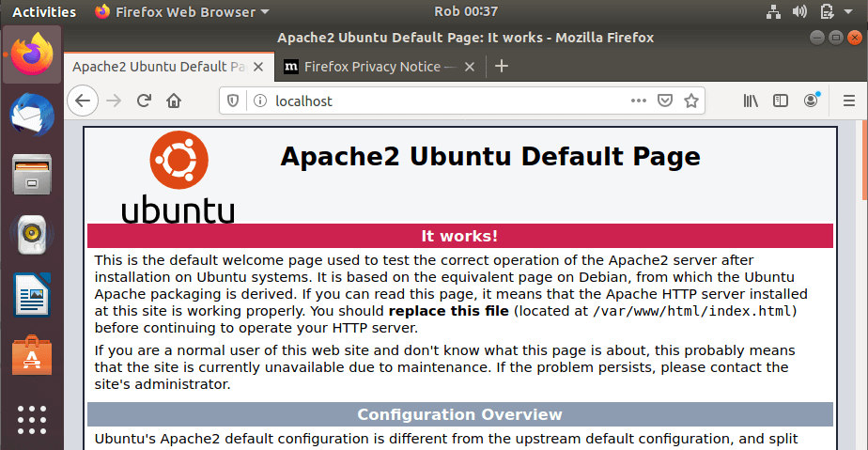Open LibreOffice Writer from the dock
Screen dimensions: 868x450
32,294
